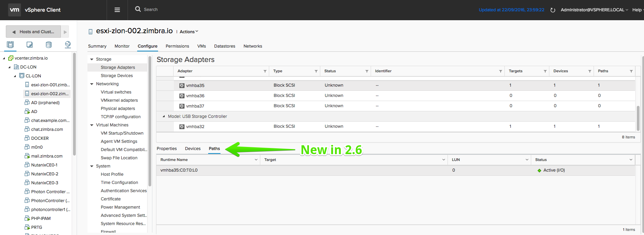Image resolution: width=644 pixels, height=235 pixels.
Task: Click the PHP-IPAM powered-on VM icon
Action: [x=27, y=218]
